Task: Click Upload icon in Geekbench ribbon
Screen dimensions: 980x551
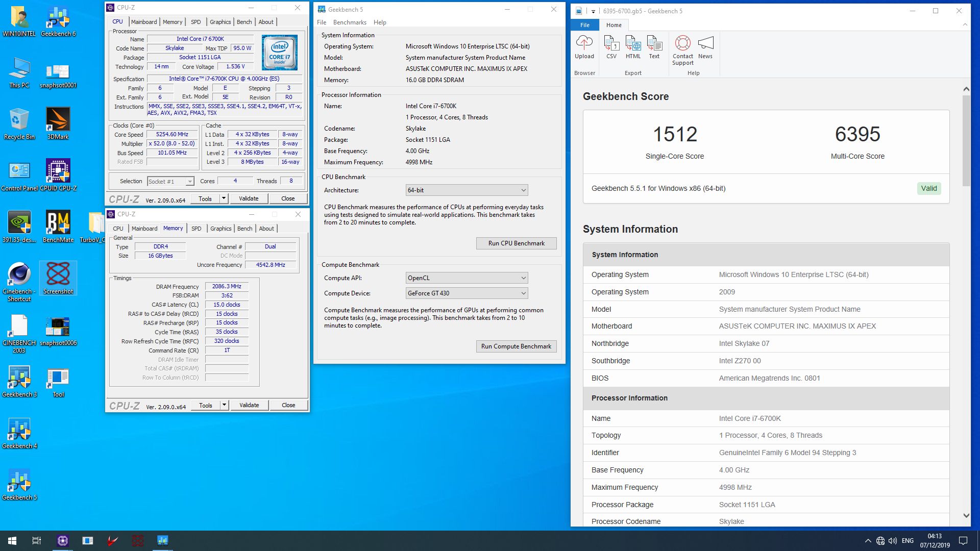Action: [x=584, y=47]
